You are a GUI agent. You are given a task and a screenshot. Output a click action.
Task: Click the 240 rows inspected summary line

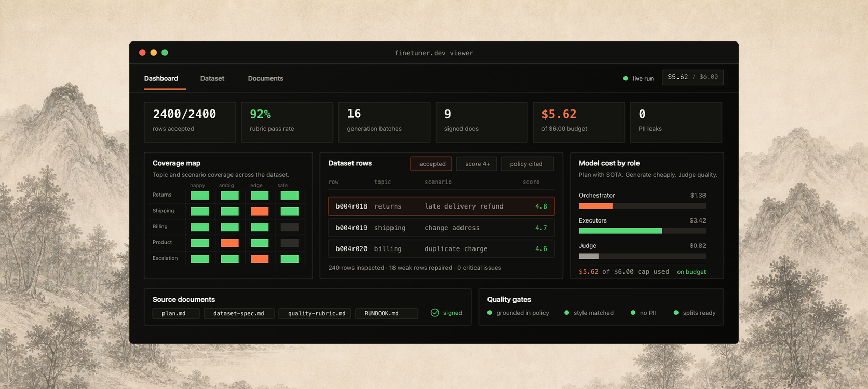(415, 268)
